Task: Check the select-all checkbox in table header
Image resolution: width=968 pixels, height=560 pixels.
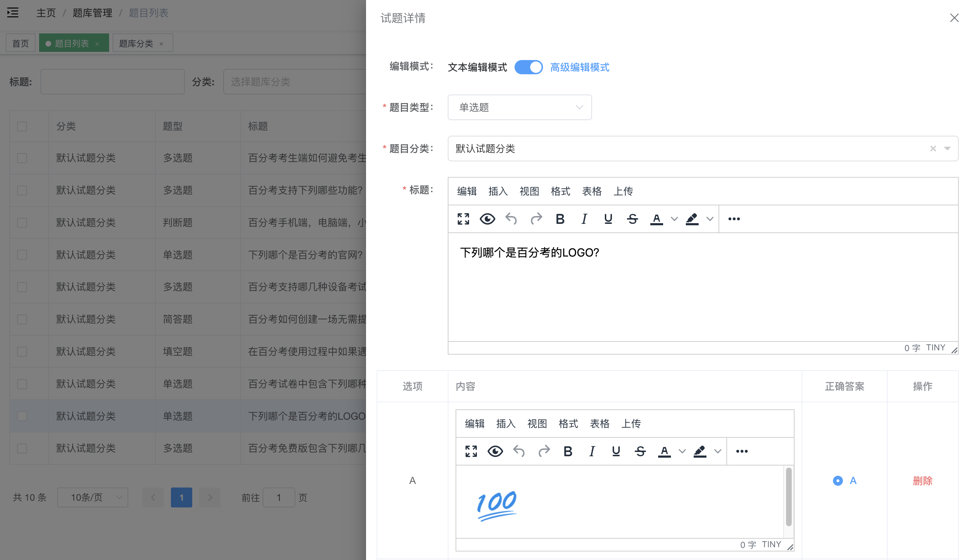Action: click(x=22, y=126)
